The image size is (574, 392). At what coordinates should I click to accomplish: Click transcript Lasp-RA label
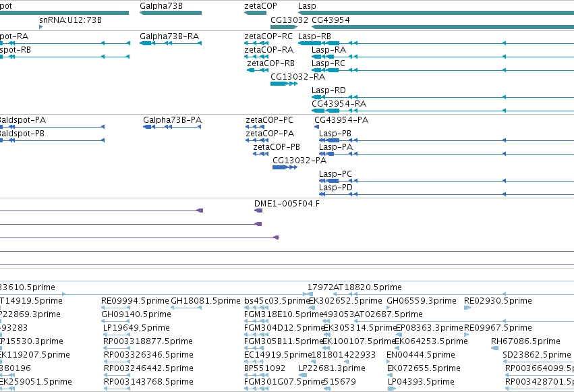[328, 50]
